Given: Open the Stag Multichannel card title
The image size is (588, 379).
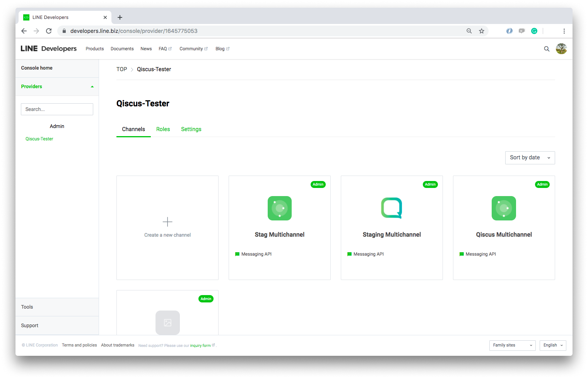Looking at the screenshot, I should tap(280, 234).
